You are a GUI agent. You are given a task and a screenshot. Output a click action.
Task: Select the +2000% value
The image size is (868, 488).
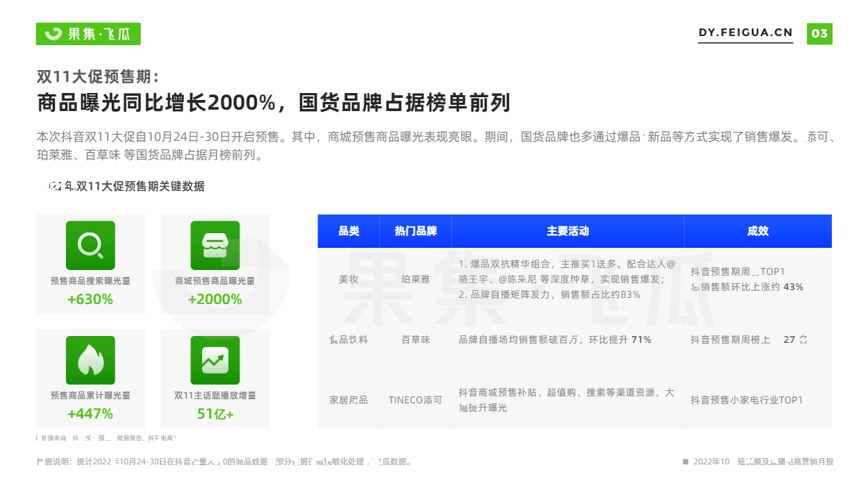215,299
